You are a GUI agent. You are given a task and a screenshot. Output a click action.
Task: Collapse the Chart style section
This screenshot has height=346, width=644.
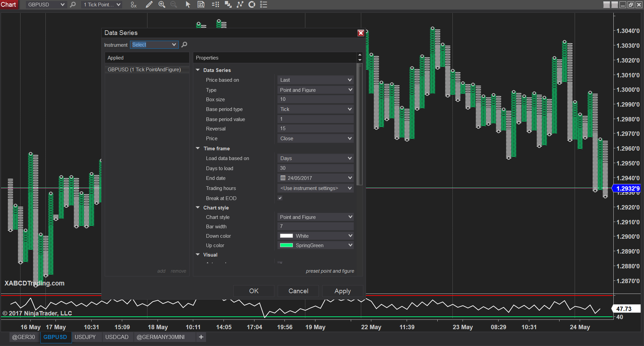click(198, 208)
